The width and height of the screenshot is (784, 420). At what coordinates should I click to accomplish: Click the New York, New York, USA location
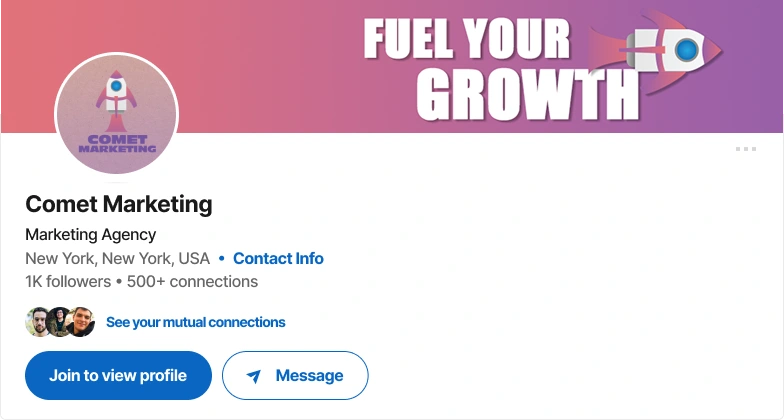click(118, 258)
